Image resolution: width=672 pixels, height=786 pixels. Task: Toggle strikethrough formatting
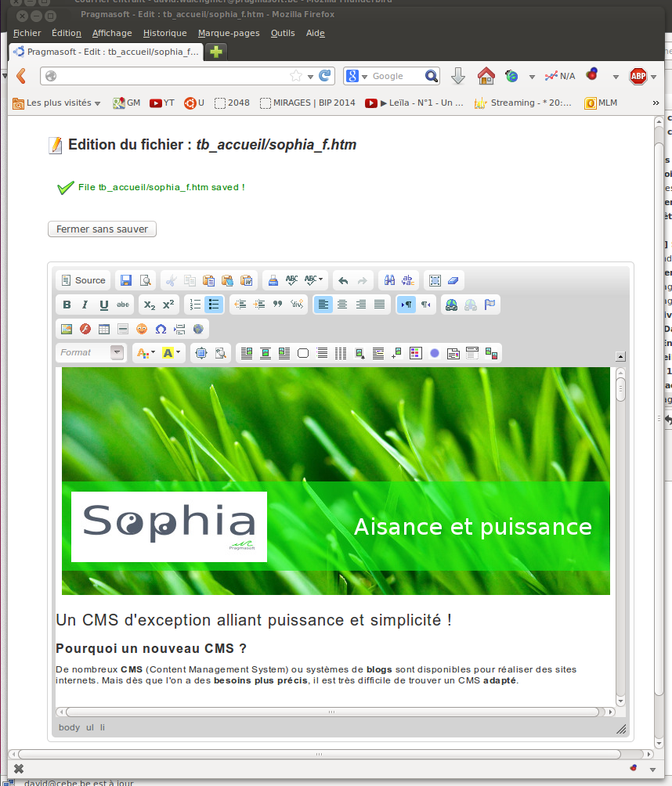[x=123, y=305]
